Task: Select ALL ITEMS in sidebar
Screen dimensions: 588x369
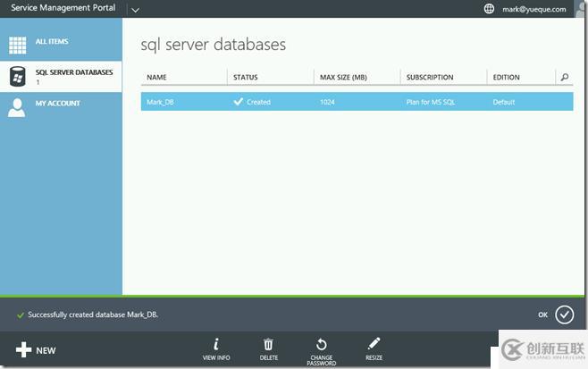Action: 52,42
